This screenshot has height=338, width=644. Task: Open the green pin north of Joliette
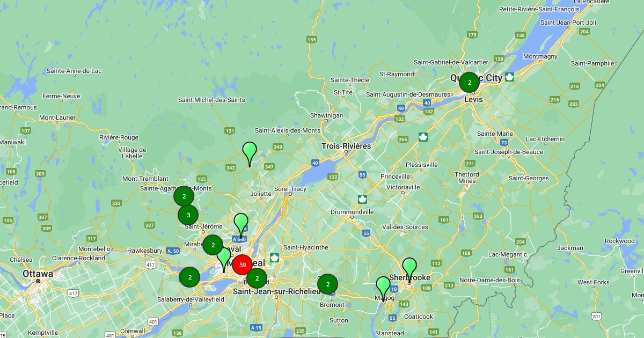click(x=250, y=152)
